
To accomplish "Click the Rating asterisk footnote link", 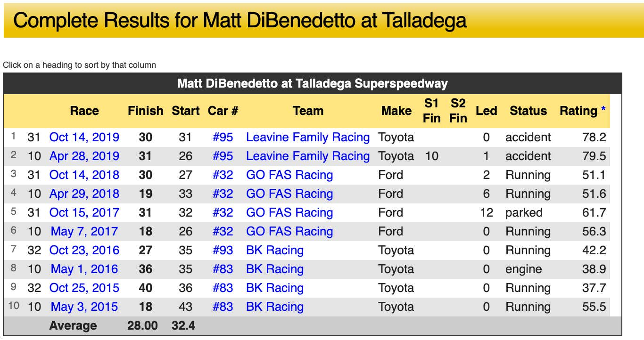I will [x=603, y=110].
